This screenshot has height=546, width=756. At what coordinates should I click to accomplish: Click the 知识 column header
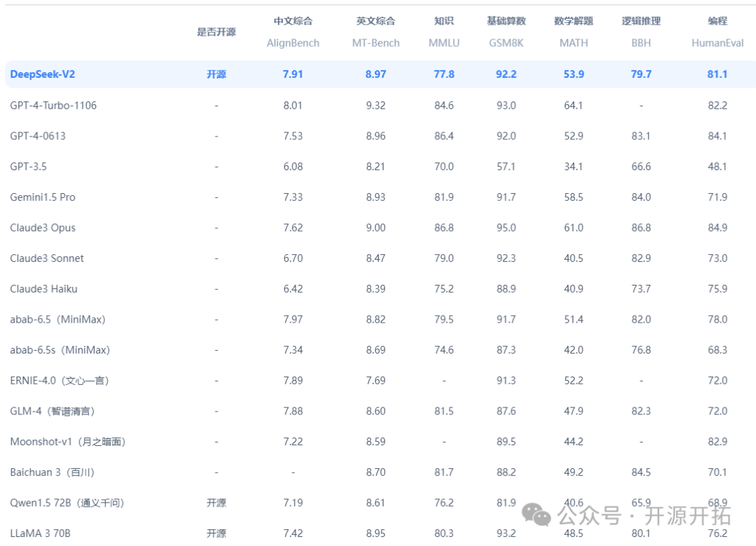[444, 21]
